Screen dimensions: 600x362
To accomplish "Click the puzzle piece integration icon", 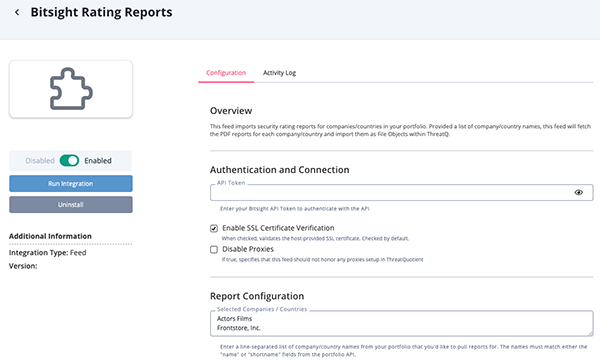I will click(71, 89).
